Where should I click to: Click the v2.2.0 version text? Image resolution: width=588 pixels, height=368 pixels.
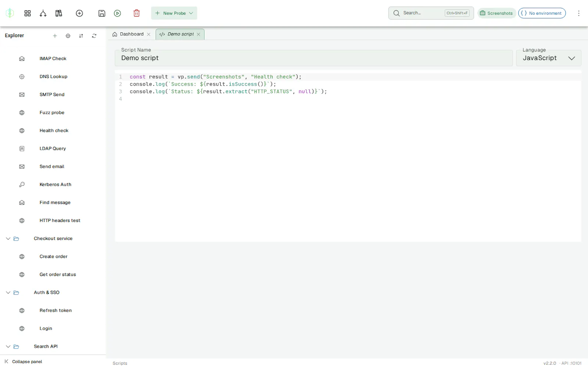point(550,364)
